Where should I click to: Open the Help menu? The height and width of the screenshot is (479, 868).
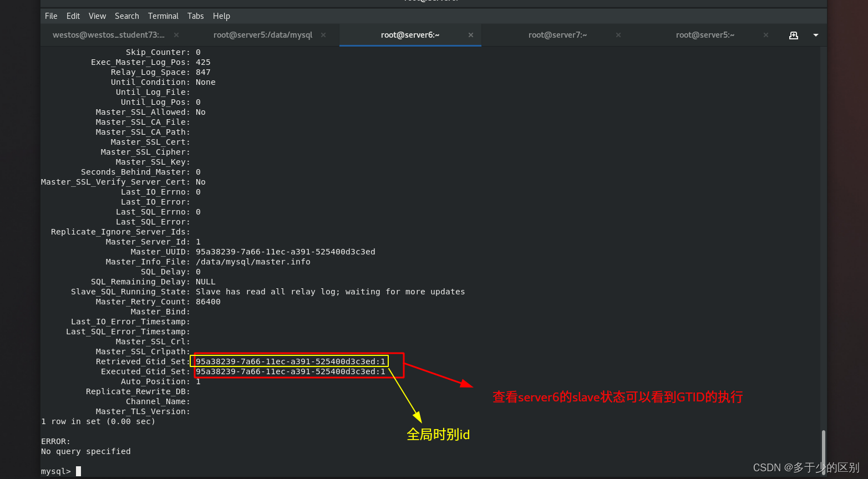click(x=221, y=16)
